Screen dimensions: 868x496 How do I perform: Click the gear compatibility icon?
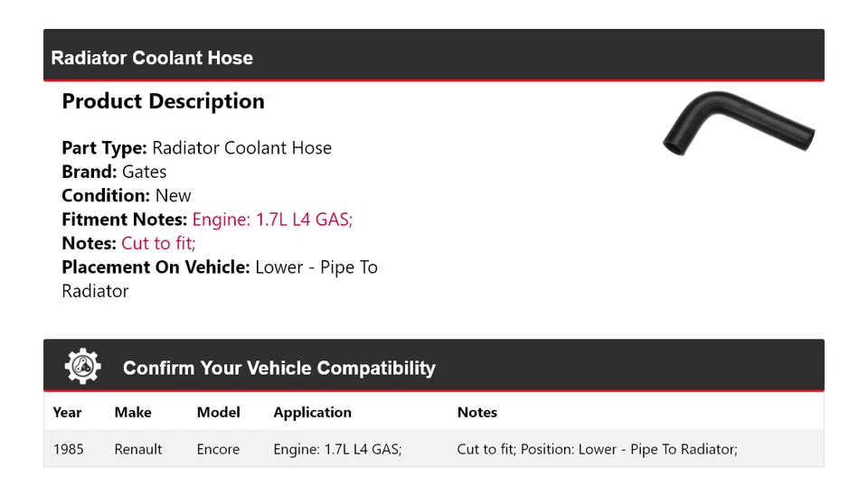pyautogui.click(x=82, y=367)
